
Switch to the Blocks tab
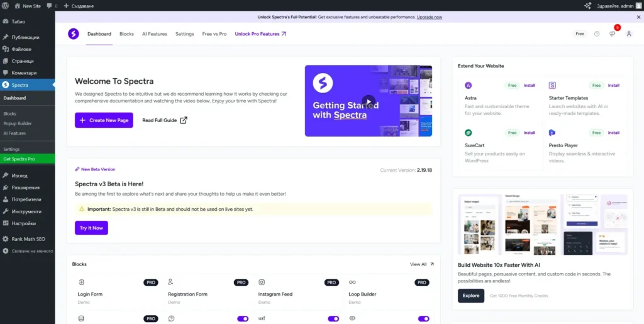(x=126, y=34)
